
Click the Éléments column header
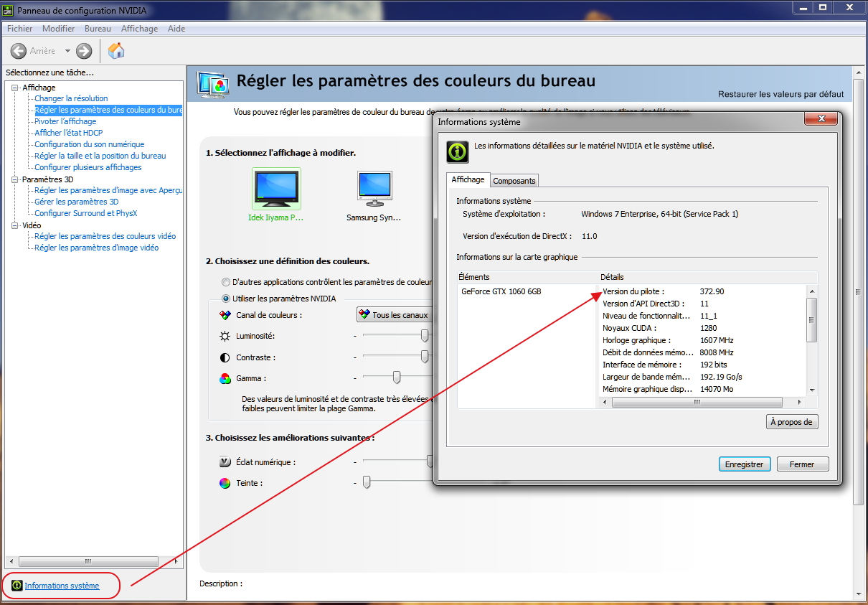[528, 277]
